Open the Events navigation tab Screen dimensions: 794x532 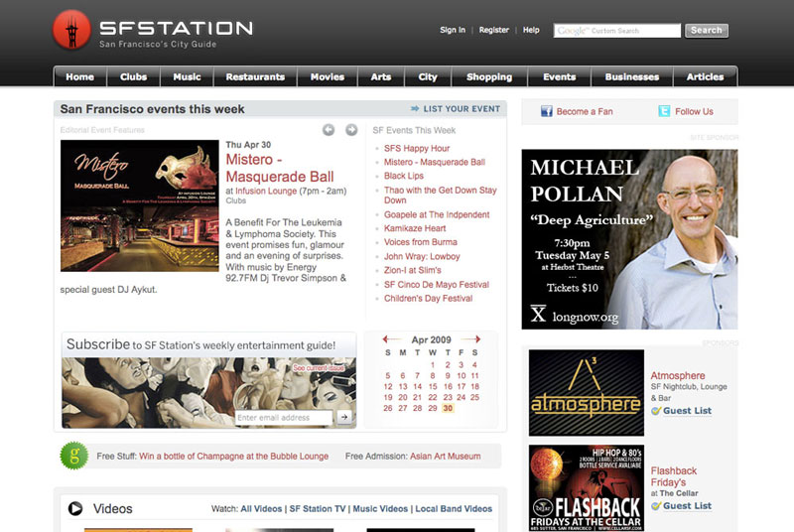point(559,76)
